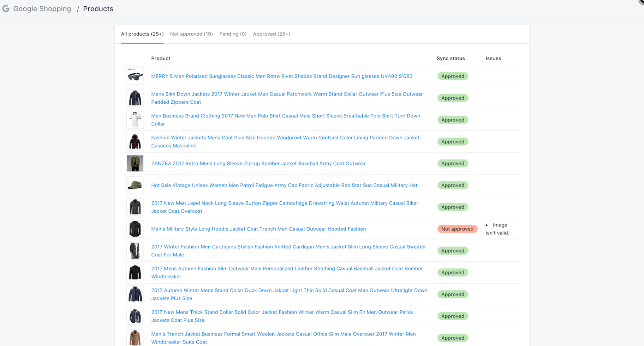
Task: Click the Sync status column header
Action: (451, 59)
